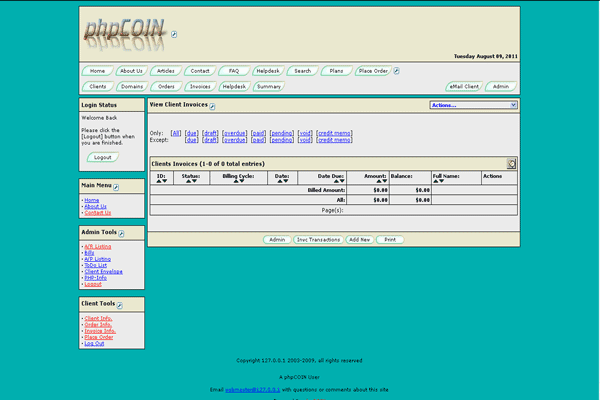Click the edit icon next to Main Menu heading

point(116,187)
